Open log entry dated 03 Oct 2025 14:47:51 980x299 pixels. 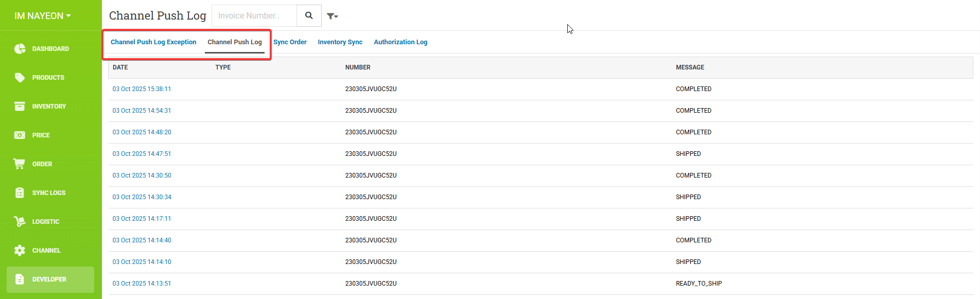tap(142, 154)
